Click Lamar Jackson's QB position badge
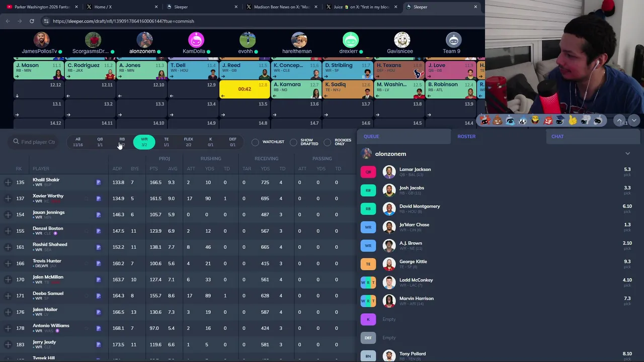The width and height of the screenshot is (644, 362). point(368,172)
